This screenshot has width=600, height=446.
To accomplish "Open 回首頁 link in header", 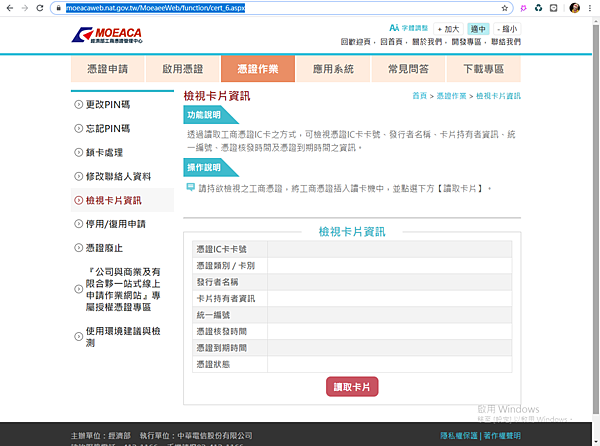I will click(x=391, y=42).
